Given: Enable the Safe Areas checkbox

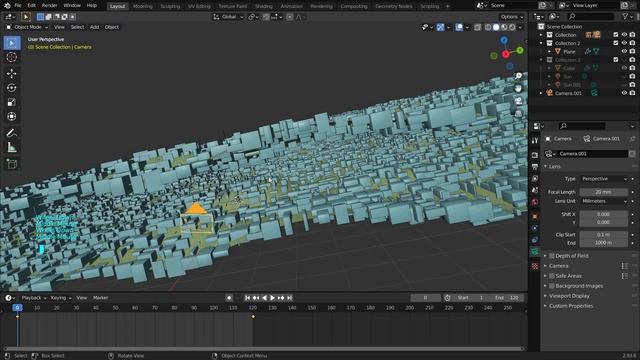Looking at the screenshot, I should point(551,276).
